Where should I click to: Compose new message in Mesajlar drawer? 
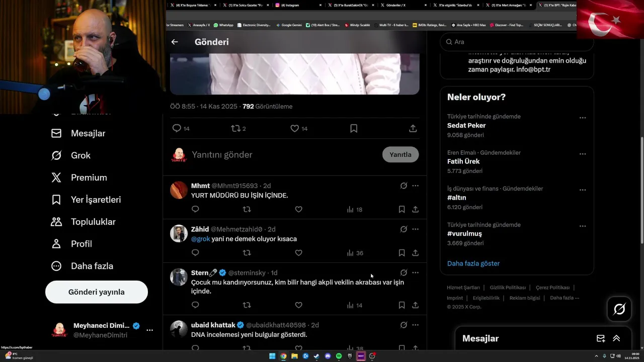(601, 338)
